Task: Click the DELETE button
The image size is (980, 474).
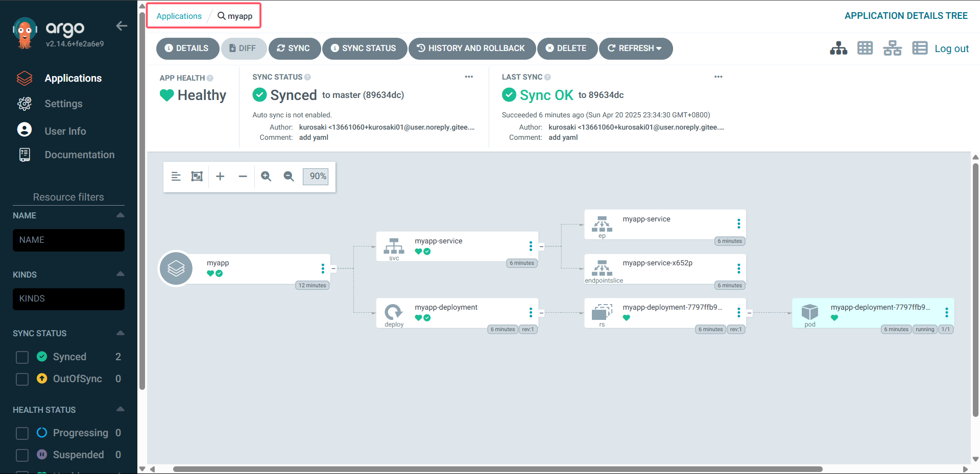Action: [x=567, y=48]
